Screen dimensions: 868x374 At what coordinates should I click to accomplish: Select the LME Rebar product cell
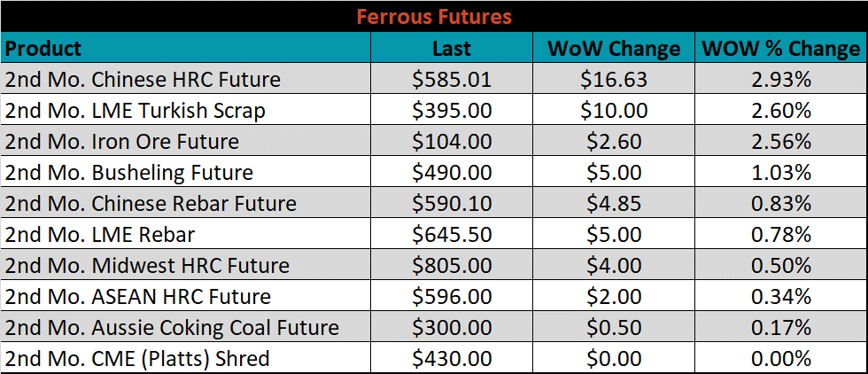tap(186, 234)
